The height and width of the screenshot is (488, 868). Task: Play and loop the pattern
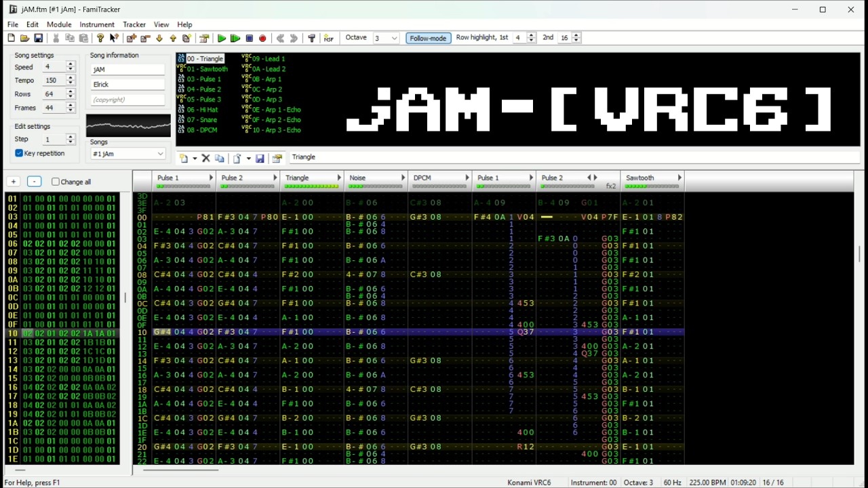click(235, 39)
